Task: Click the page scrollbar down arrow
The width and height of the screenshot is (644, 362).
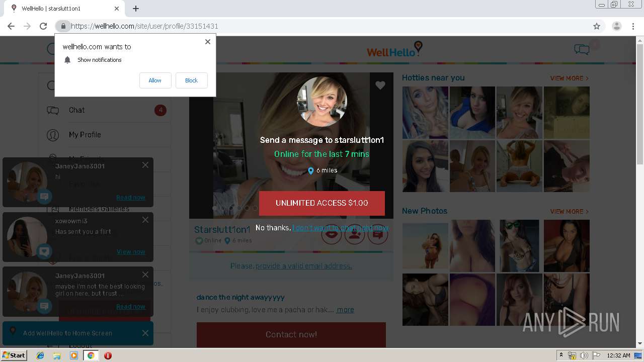Action: (640, 344)
